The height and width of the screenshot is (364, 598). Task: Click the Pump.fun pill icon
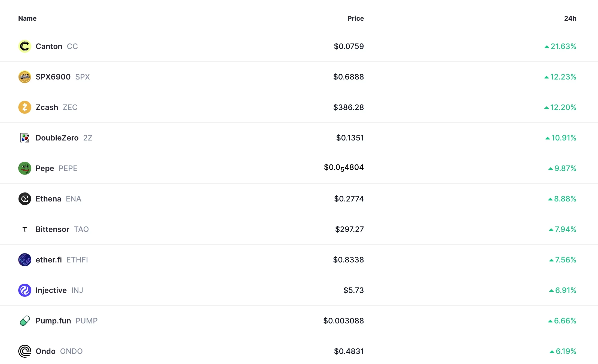pyautogui.click(x=25, y=321)
